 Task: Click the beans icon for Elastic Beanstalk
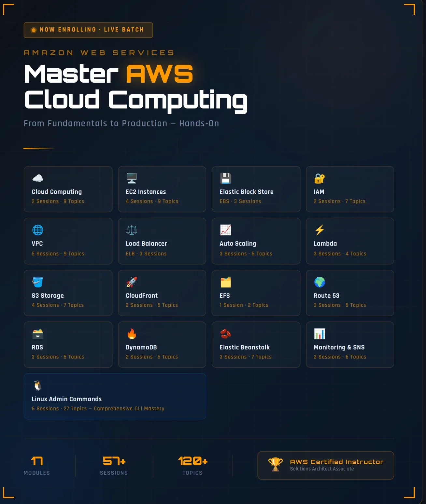click(225, 334)
